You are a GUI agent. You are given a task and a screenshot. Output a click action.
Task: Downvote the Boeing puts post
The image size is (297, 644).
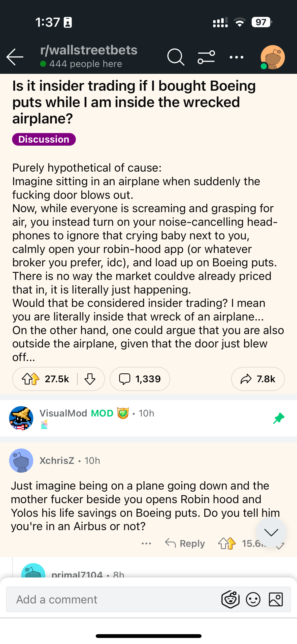(x=90, y=379)
